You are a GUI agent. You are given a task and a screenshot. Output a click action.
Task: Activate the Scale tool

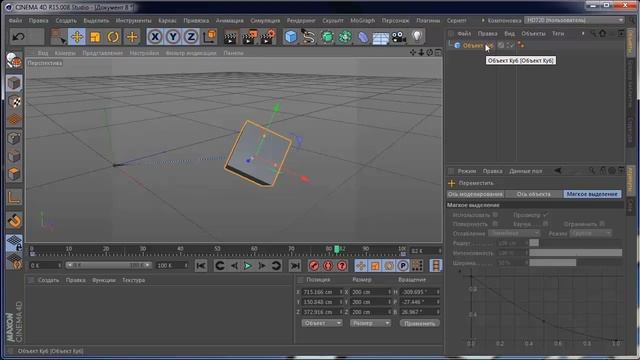pos(95,37)
